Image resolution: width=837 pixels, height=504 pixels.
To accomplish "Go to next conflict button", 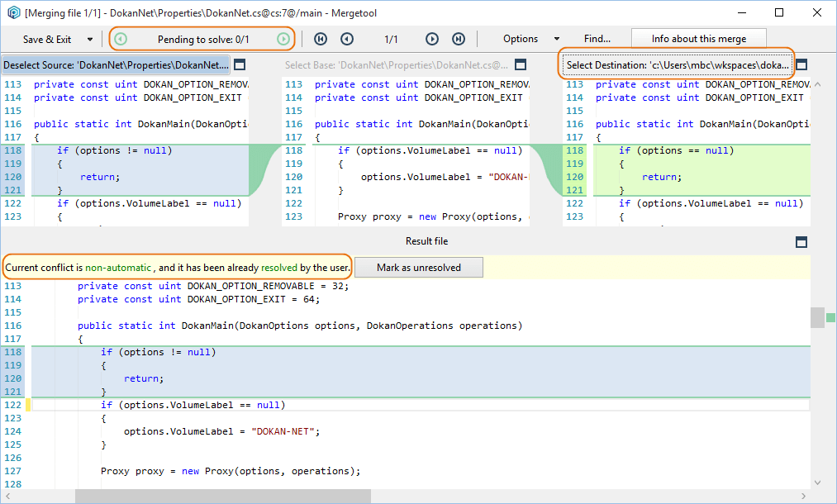I will 432,39.
